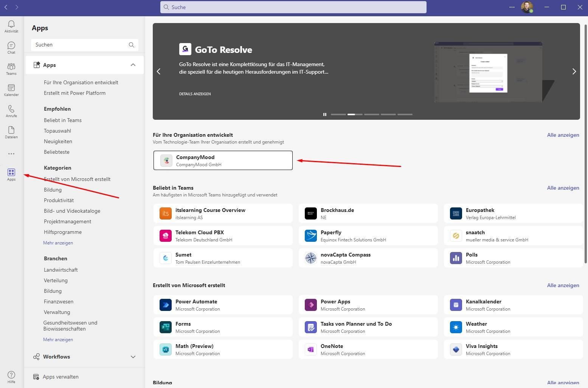Screen dimensions: 588x388
Task: Open the Europathek app card
Action: tap(514, 213)
